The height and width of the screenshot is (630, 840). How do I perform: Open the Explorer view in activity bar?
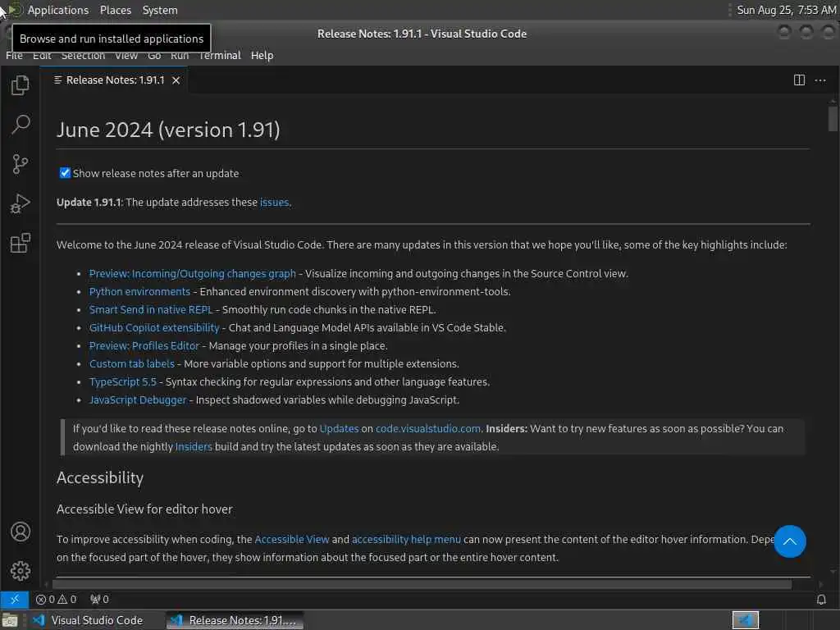click(x=21, y=84)
